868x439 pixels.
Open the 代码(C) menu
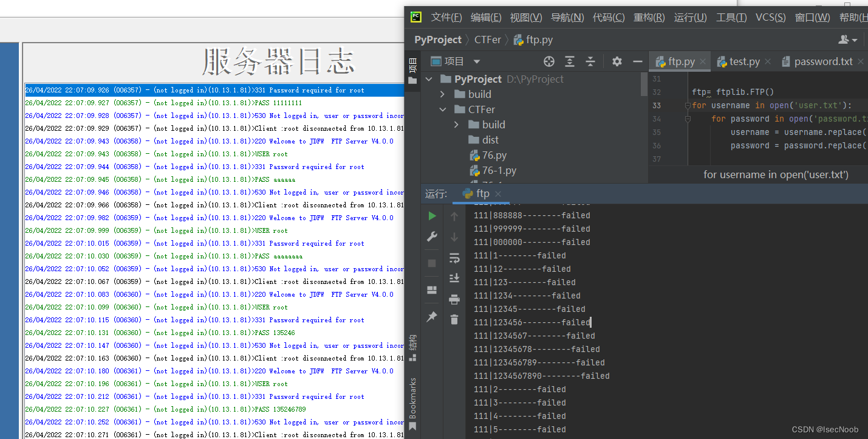609,17
